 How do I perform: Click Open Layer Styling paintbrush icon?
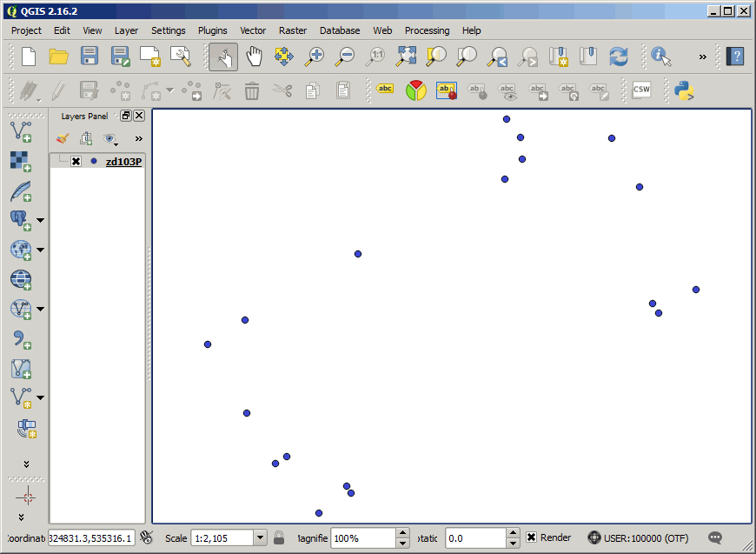point(63,139)
